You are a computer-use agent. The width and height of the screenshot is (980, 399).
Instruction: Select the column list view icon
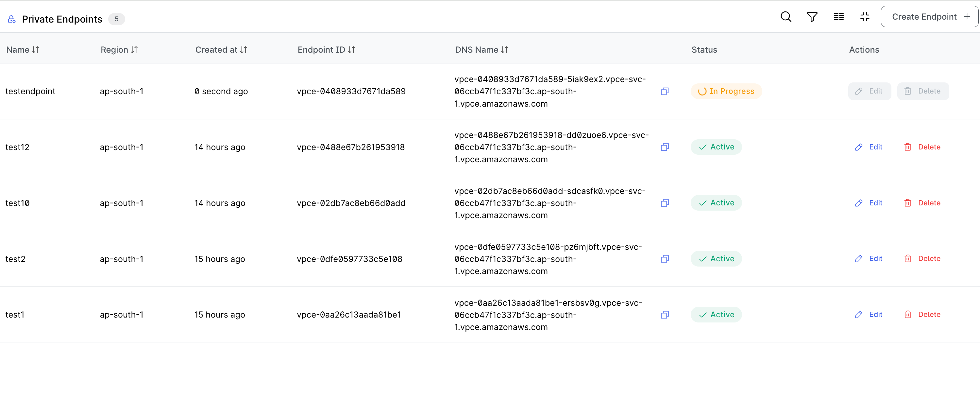coord(838,17)
